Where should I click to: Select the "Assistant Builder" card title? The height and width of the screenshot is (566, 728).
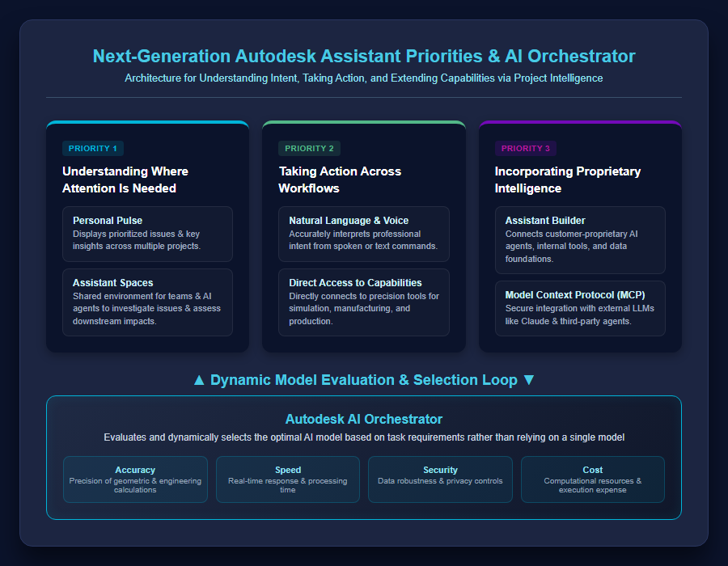click(545, 221)
